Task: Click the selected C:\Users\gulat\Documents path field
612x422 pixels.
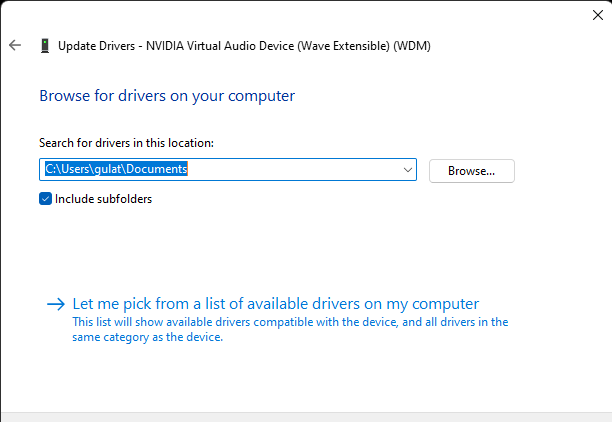Action: 115,170
